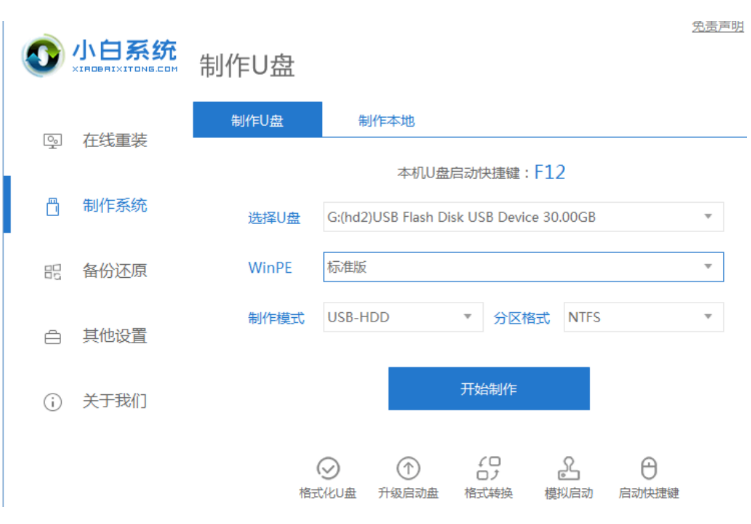The width and height of the screenshot is (751, 524).
Task: Click the WinPE label
Action: click(x=270, y=268)
